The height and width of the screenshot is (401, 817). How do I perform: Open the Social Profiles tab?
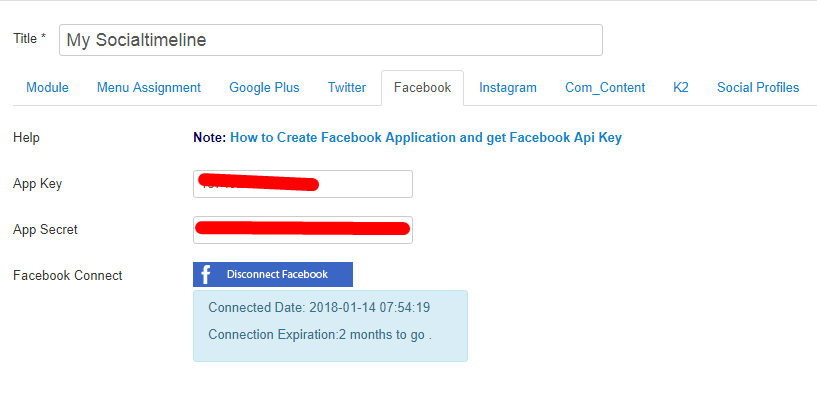tap(758, 87)
